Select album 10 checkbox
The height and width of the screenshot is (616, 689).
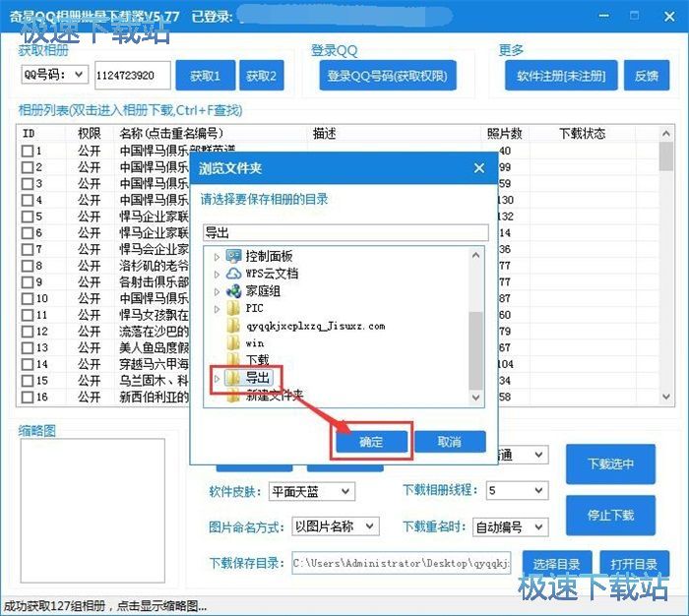coord(28,299)
